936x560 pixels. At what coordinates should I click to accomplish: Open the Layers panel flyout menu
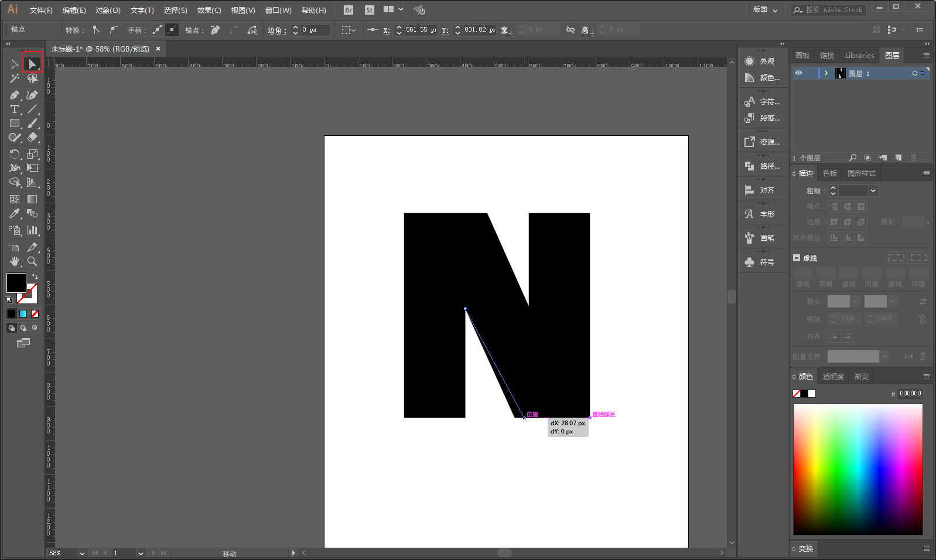click(x=926, y=56)
